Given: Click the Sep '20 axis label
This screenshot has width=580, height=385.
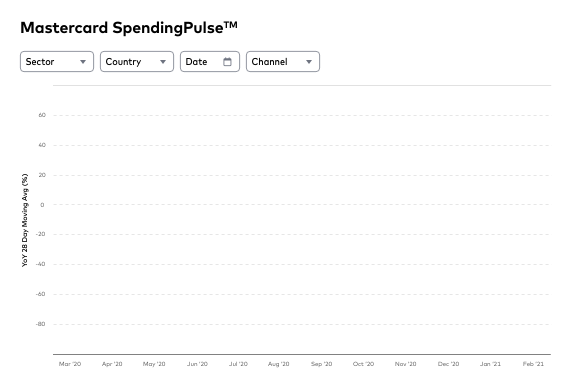Looking at the screenshot, I should click(321, 364).
